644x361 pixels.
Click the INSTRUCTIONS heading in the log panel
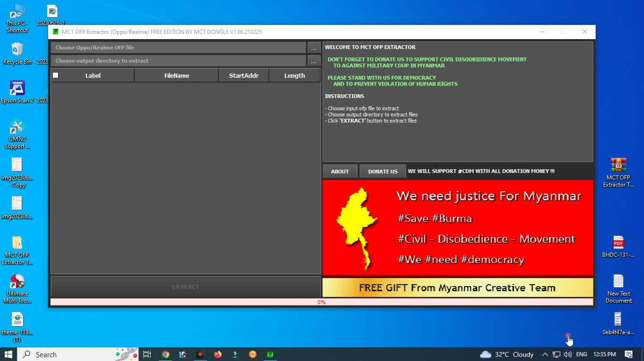tap(345, 96)
